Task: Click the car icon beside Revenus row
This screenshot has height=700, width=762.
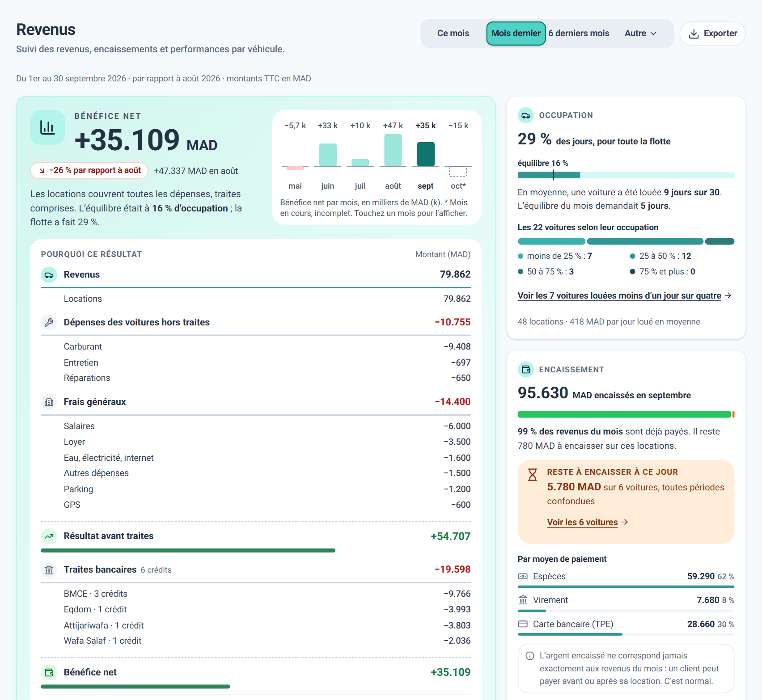Action: pyautogui.click(x=49, y=275)
